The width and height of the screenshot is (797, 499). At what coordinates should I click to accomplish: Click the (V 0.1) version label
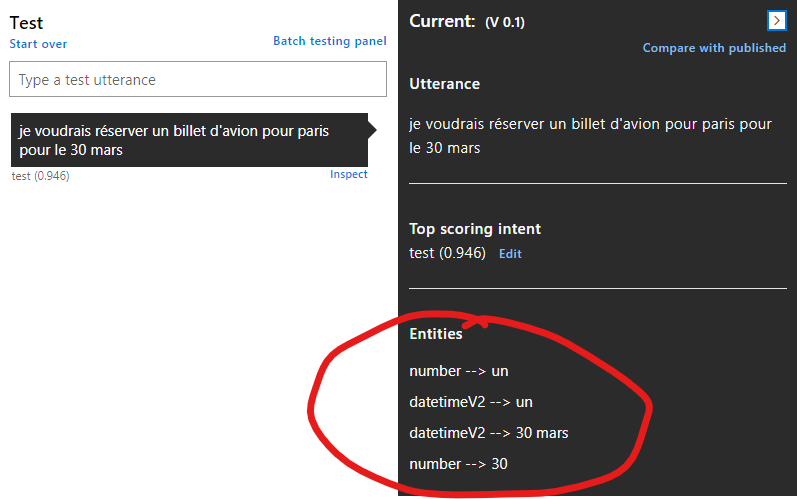[504, 22]
